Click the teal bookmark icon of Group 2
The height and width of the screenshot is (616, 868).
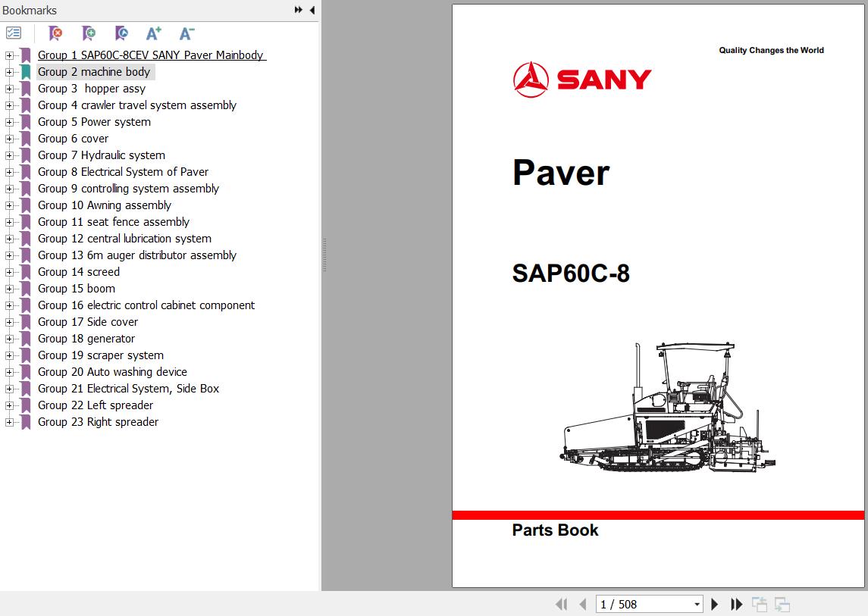[x=26, y=72]
